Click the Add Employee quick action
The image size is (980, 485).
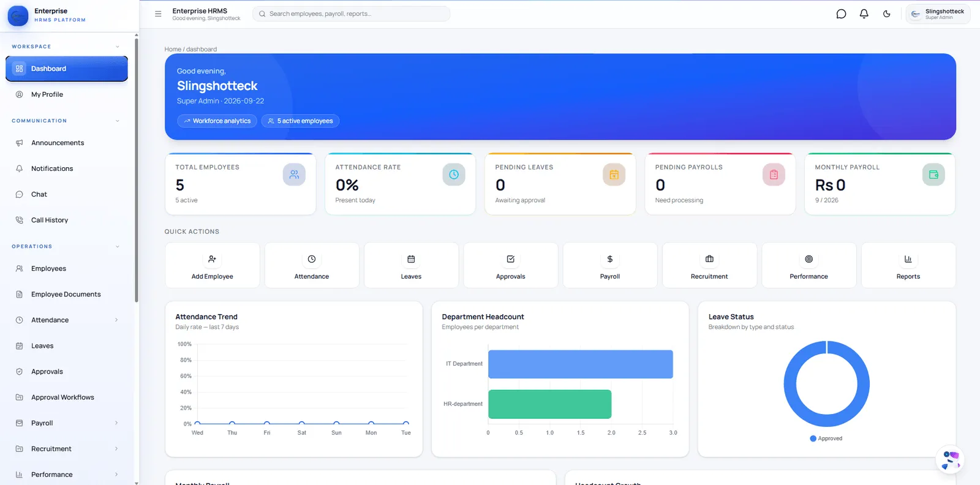(213, 265)
